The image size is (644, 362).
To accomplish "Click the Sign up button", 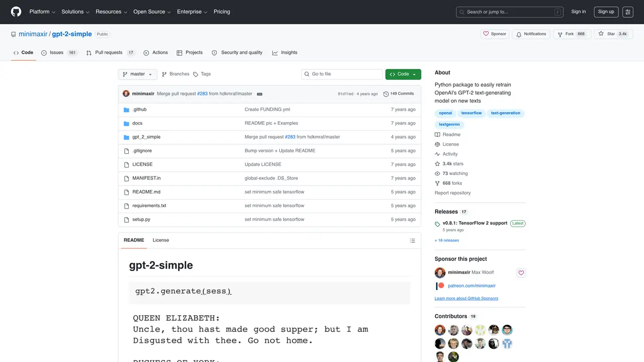I will pyautogui.click(x=606, y=12).
